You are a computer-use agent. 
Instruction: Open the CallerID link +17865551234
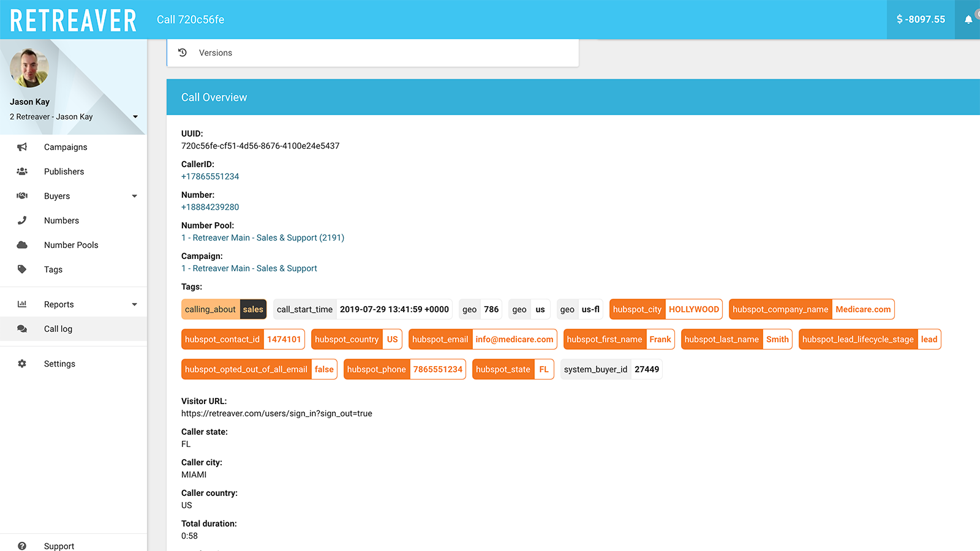[x=210, y=176]
